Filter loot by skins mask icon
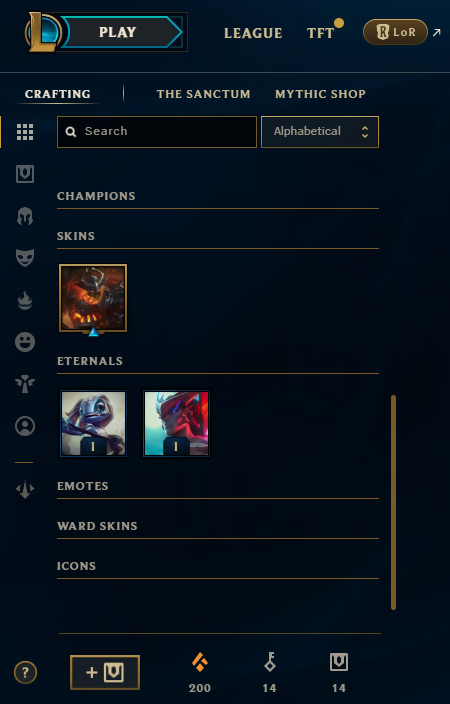The height and width of the screenshot is (704, 450). pyautogui.click(x=25, y=258)
